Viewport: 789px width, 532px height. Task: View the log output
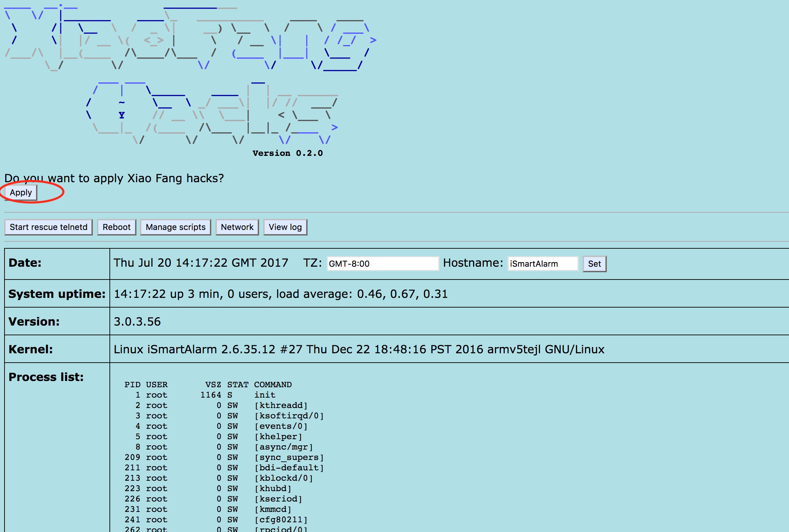pos(285,227)
